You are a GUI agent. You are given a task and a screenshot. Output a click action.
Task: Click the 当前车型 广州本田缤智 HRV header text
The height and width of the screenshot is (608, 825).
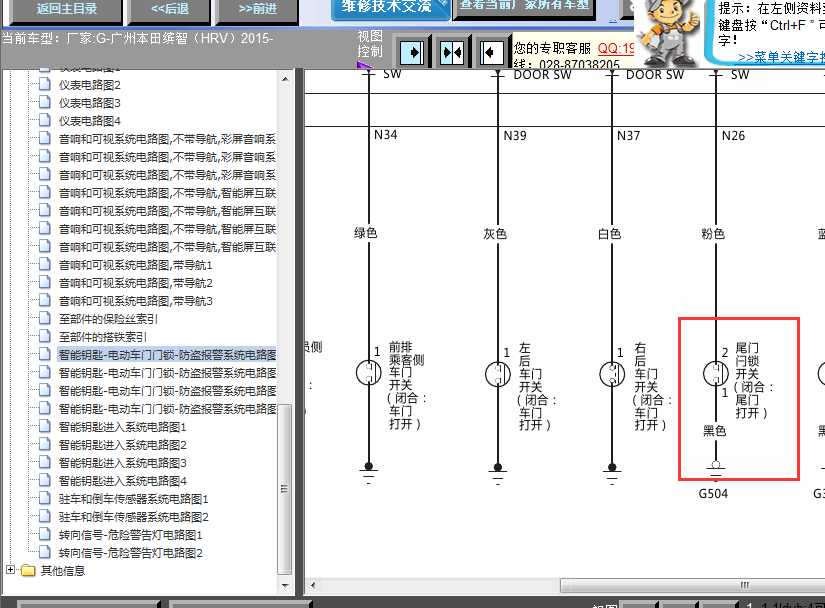click(138, 38)
